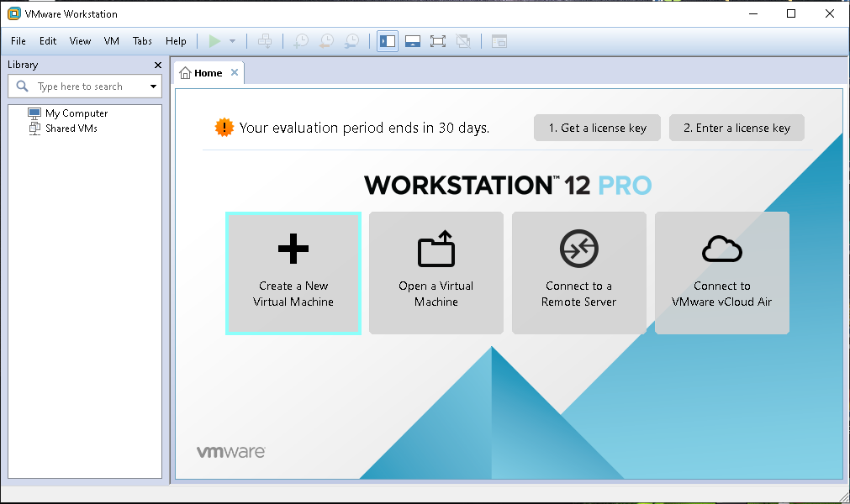Open the View menu
This screenshot has height=504, width=850.
(x=80, y=41)
